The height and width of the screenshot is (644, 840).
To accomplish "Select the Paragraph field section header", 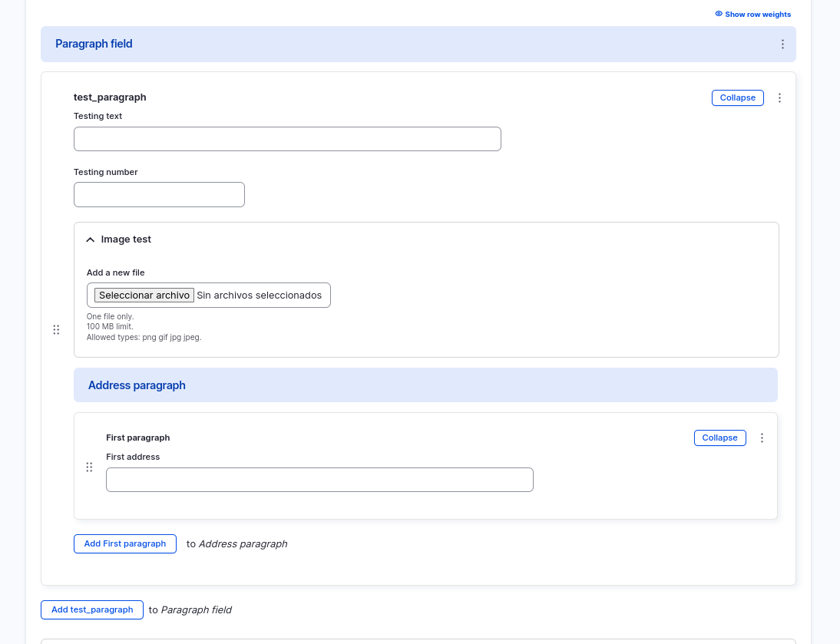I will (x=94, y=44).
